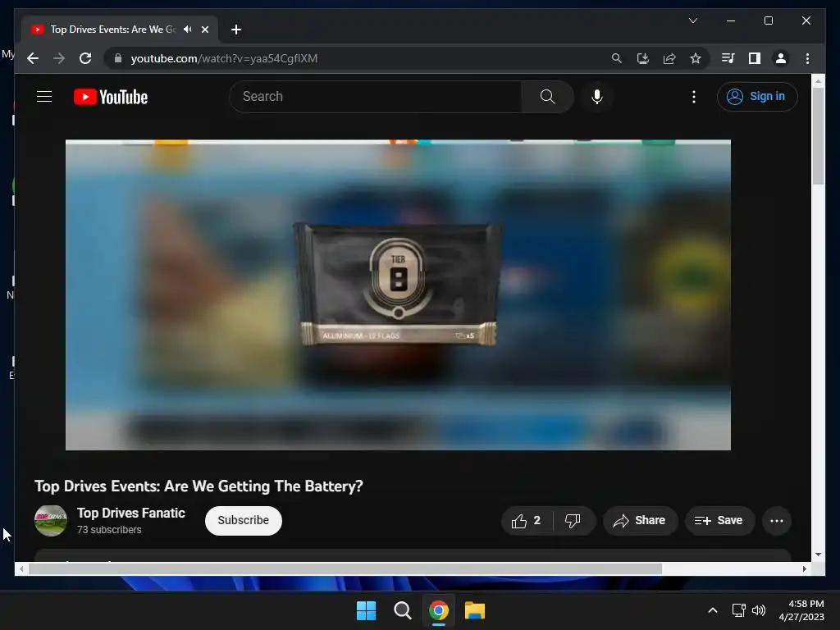Viewport: 840px width, 630px height.
Task: Open the YouTube guide hamburger menu
Action: click(44, 97)
